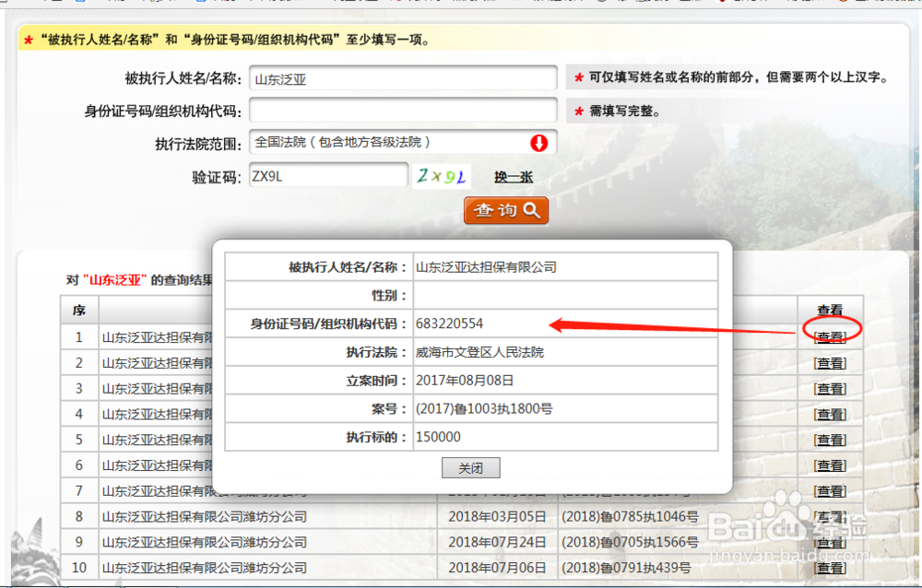Click 查看 for the 2018年03月05日 record
The height and width of the screenshot is (588, 922).
coord(831,517)
